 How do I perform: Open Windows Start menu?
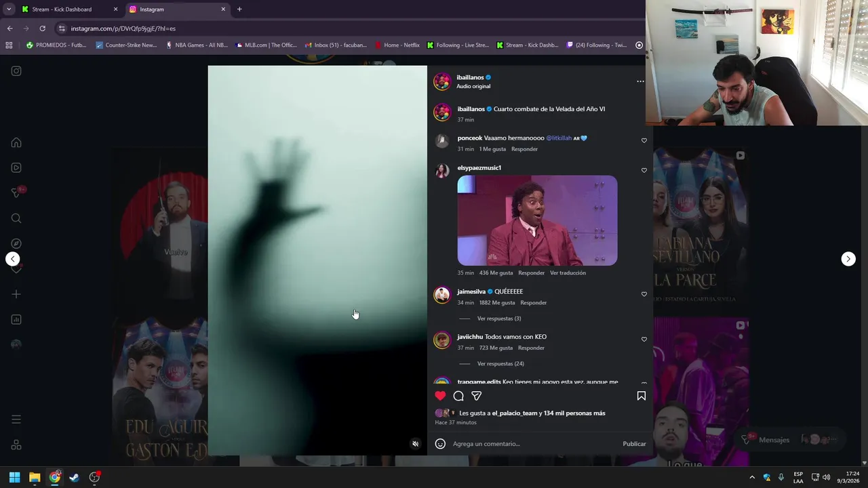coord(14,477)
